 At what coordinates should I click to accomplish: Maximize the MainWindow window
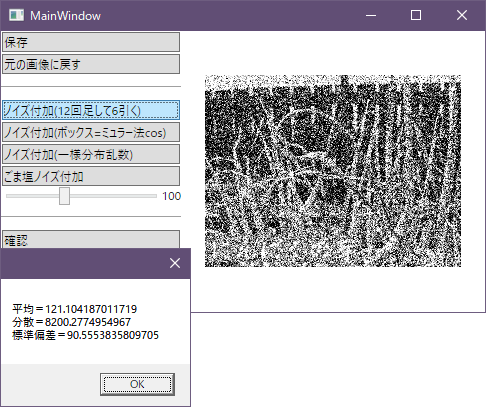(x=416, y=15)
